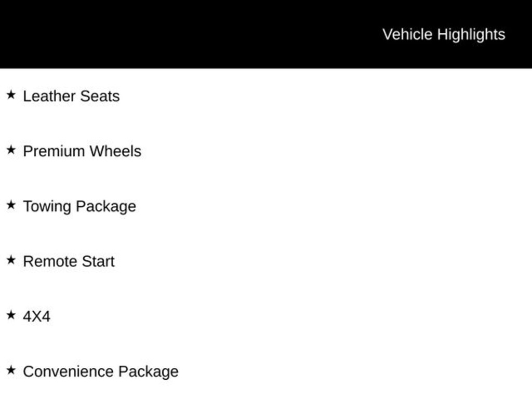Click the Premium Wheels highlight
This screenshot has height=399, width=532.
click(82, 151)
